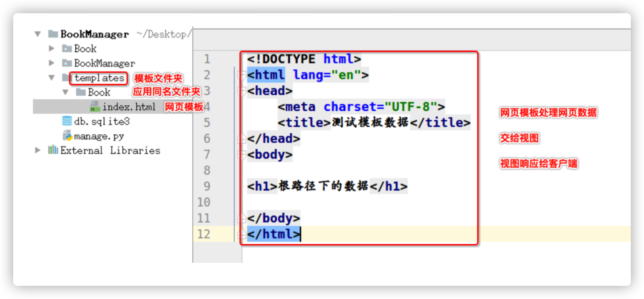The width and height of the screenshot is (644, 299).
Task: Collapse the BookManager project root arrow
Action: point(38,34)
